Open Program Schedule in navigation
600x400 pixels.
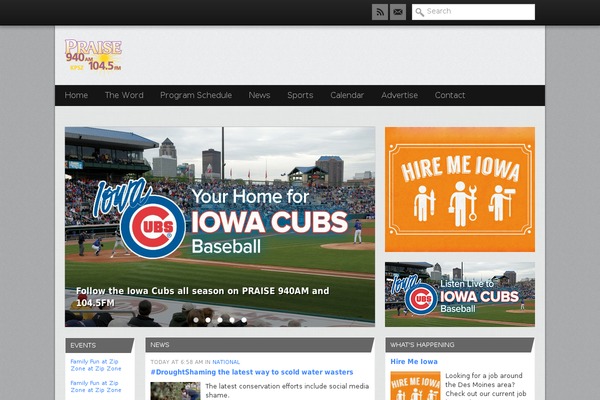[196, 95]
